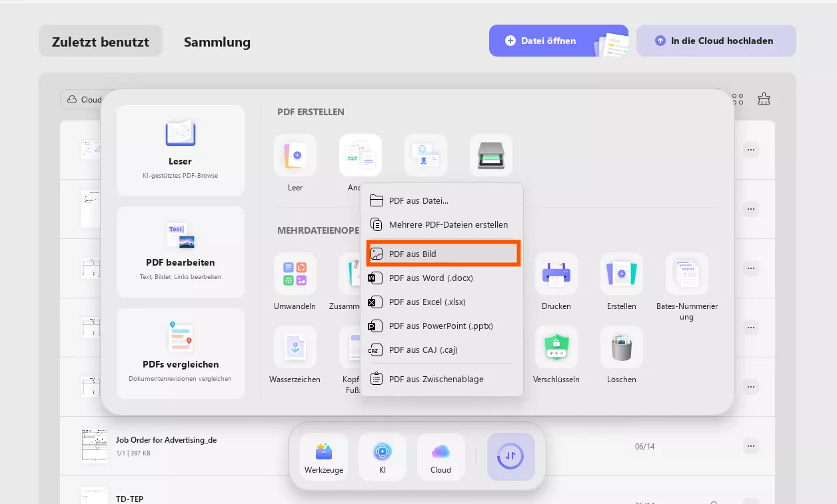Click the KI assistant dock icon

click(x=383, y=457)
